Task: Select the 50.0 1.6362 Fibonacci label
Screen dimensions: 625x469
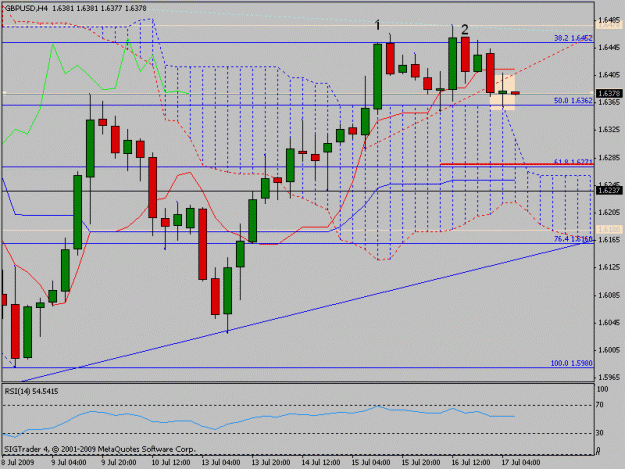Action: (x=573, y=101)
